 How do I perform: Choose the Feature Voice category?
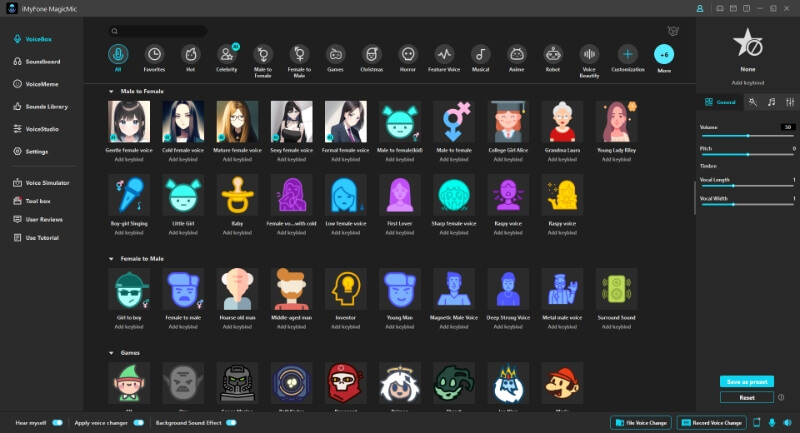(444, 54)
